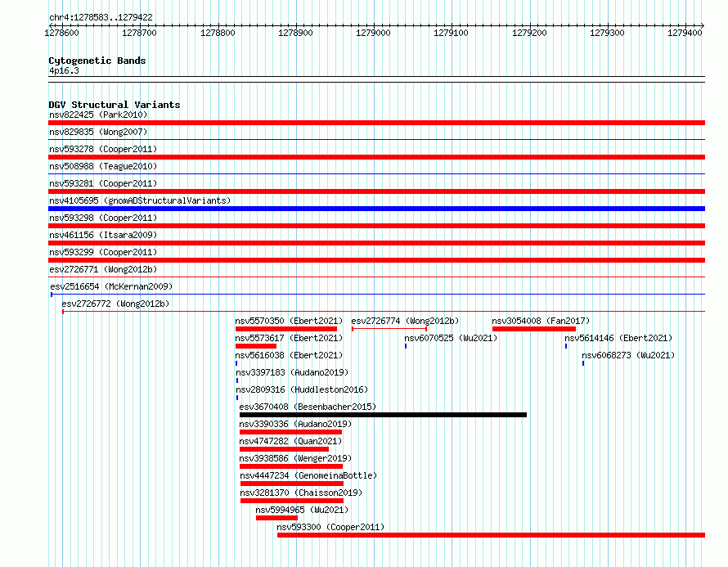Click nsv5994965 (Wu2021) label

click(302, 510)
